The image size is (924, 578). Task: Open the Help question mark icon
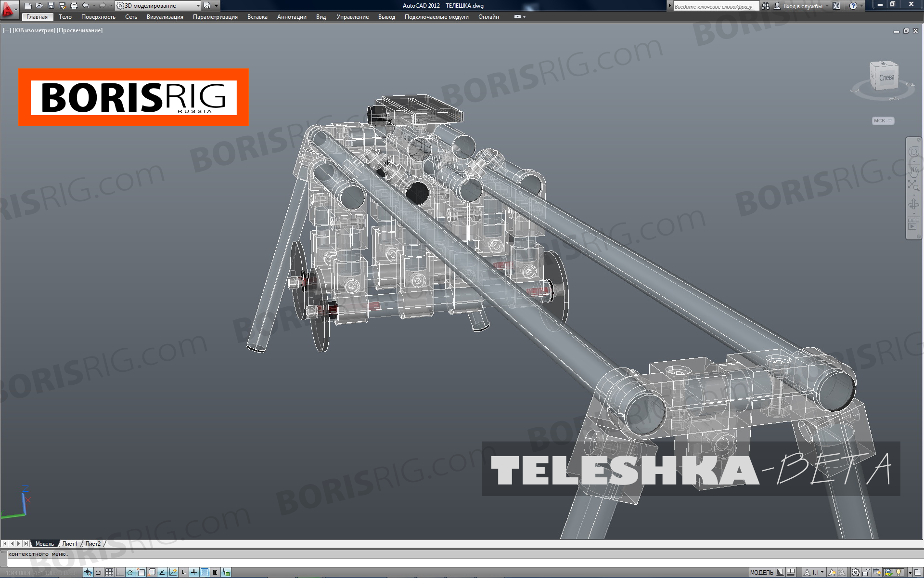(853, 6)
